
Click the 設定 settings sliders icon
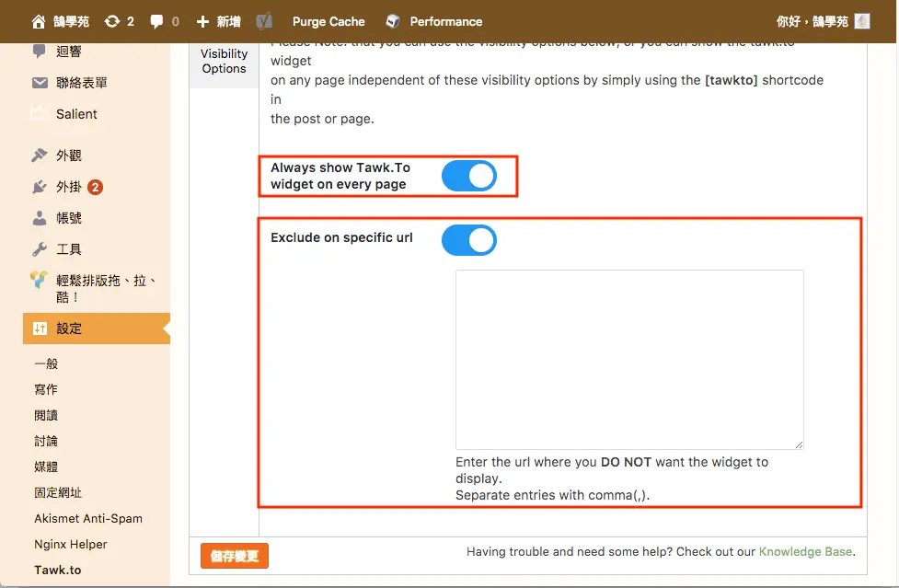point(40,329)
